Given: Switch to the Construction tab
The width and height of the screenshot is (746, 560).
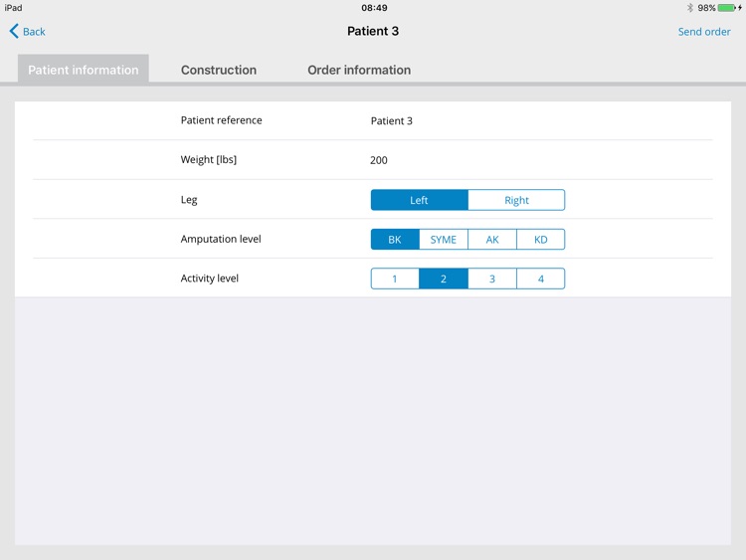Looking at the screenshot, I should point(219,70).
